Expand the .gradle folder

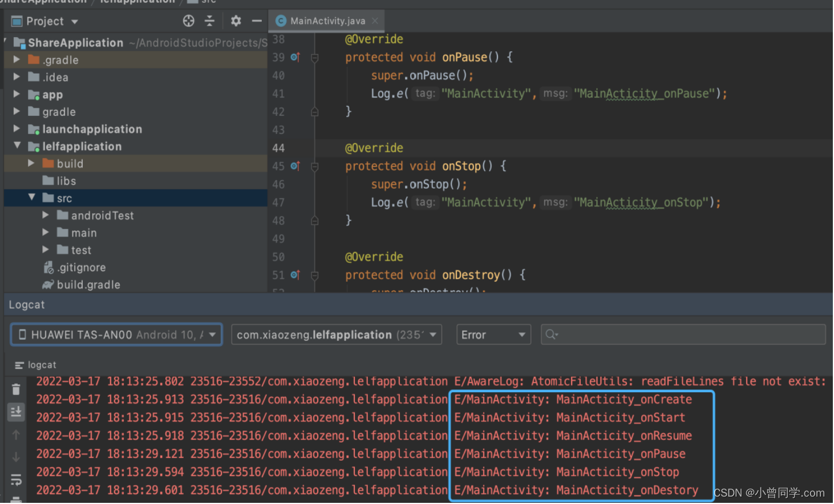17,59
